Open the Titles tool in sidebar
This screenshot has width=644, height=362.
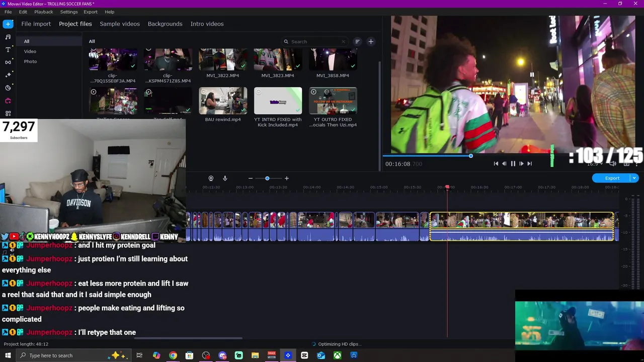[x=8, y=49]
